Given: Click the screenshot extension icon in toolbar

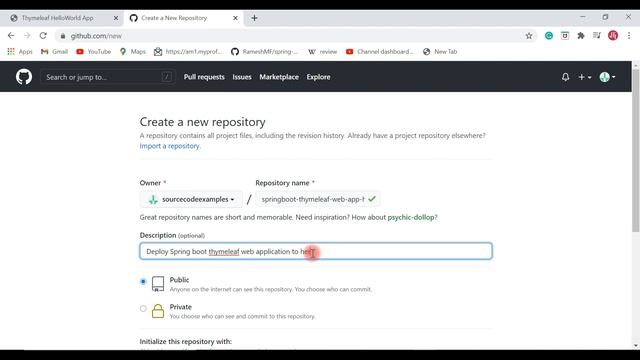Looking at the screenshot, I should point(565,36).
